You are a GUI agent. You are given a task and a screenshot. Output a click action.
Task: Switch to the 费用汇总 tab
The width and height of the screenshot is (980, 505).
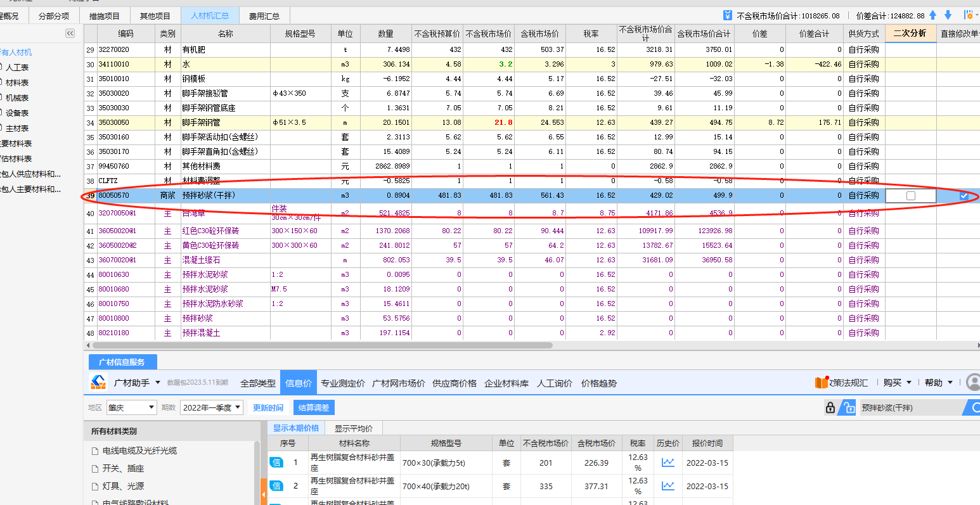[x=264, y=16]
